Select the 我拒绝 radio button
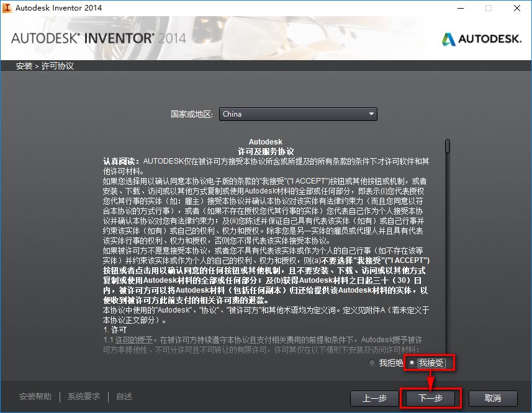This screenshot has height=413, width=532. [x=372, y=362]
